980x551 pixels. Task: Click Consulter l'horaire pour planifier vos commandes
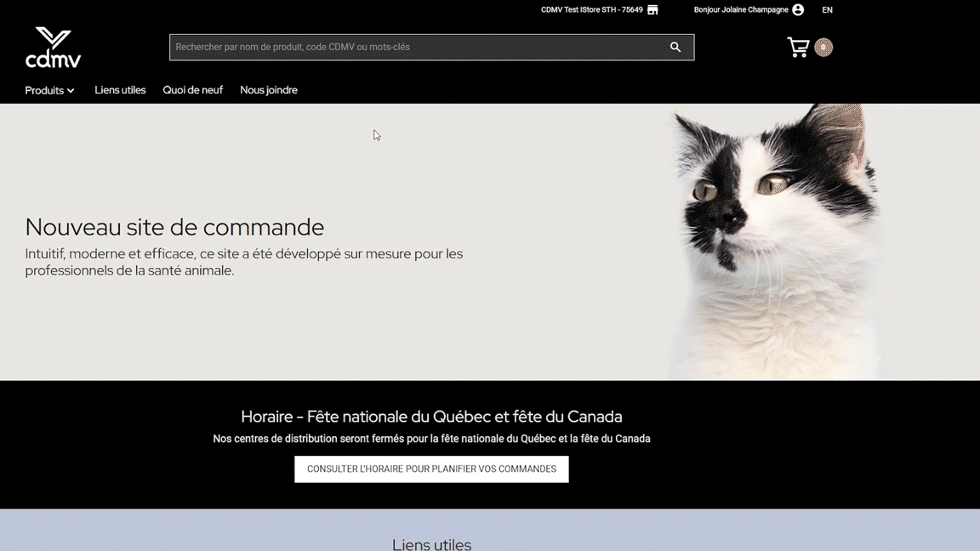[431, 469]
